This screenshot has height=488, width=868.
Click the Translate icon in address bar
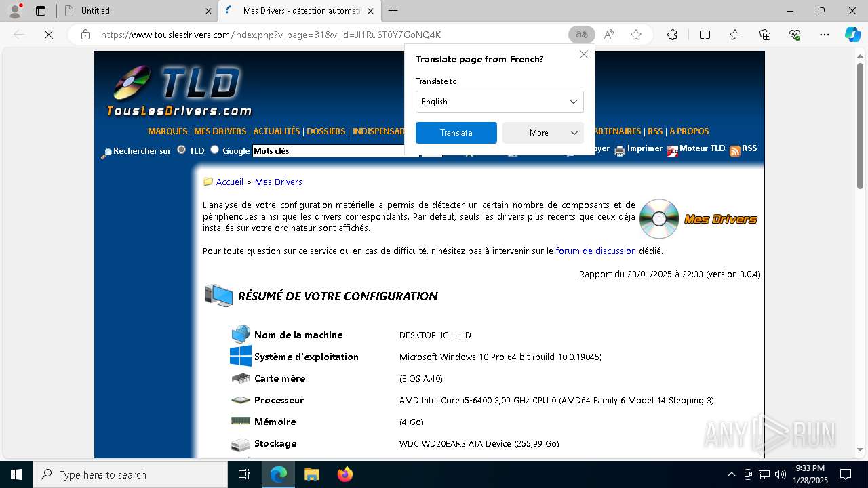581,35
